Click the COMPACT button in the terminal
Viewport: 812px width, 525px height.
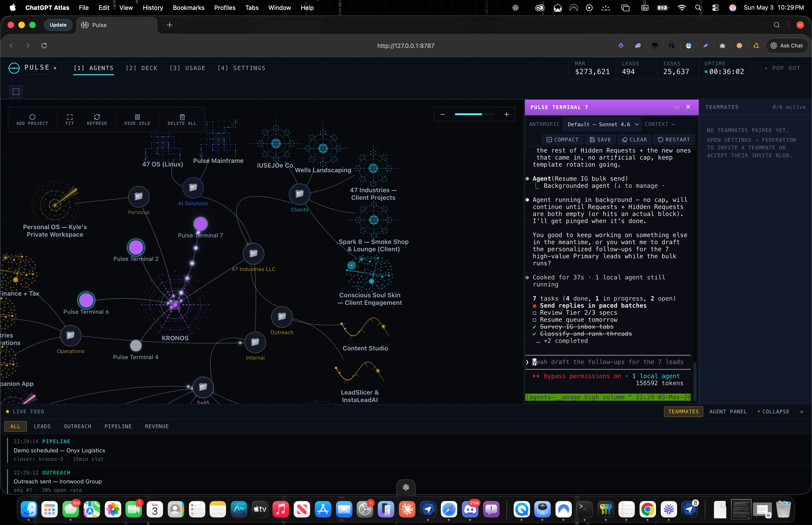click(x=562, y=140)
